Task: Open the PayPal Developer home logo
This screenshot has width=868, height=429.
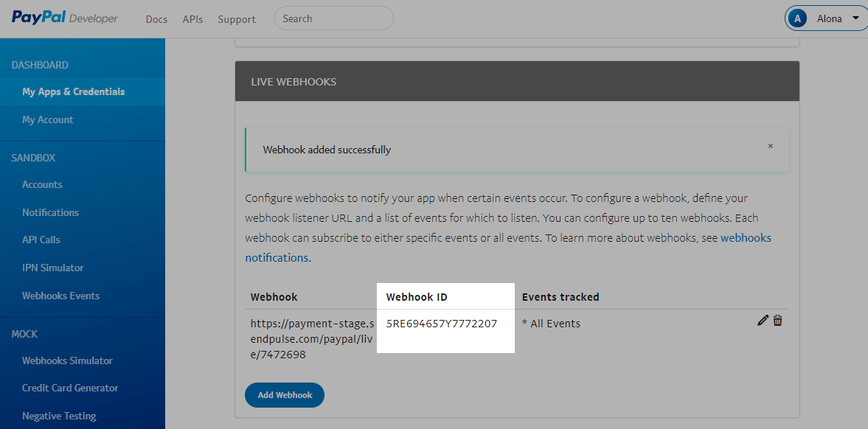Action: [65, 18]
